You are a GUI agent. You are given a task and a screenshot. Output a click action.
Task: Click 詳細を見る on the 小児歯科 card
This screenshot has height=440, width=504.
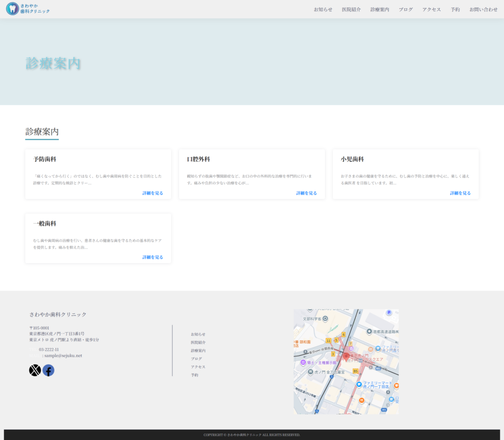coord(460,193)
